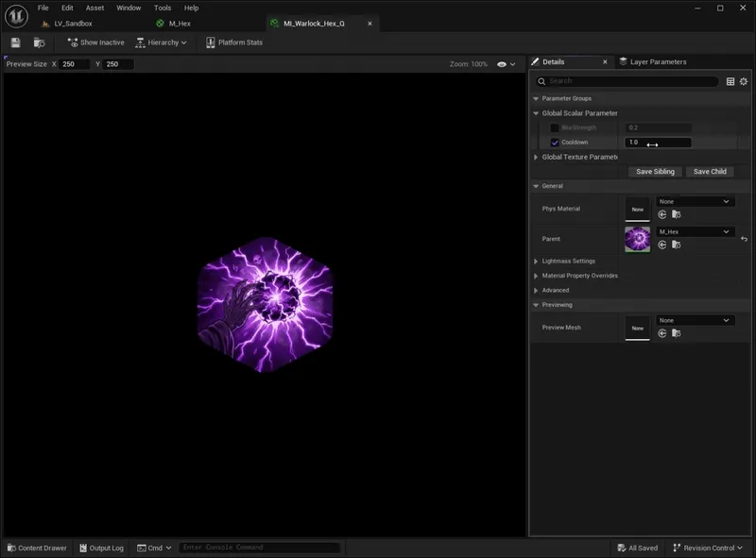Click the Details search field
The height and width of the screenshot is (558, 756).
click(x=627, y=81)
